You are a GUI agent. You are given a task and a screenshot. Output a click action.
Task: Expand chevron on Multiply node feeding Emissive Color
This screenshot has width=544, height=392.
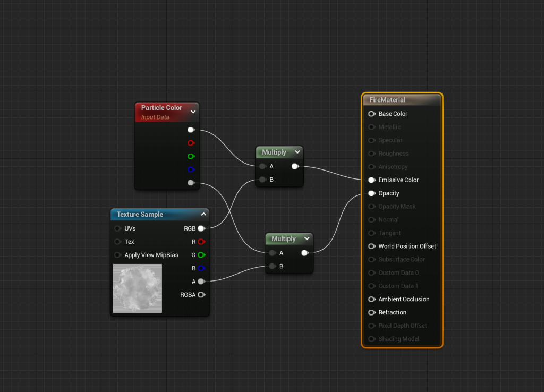[x=297, y=152]
